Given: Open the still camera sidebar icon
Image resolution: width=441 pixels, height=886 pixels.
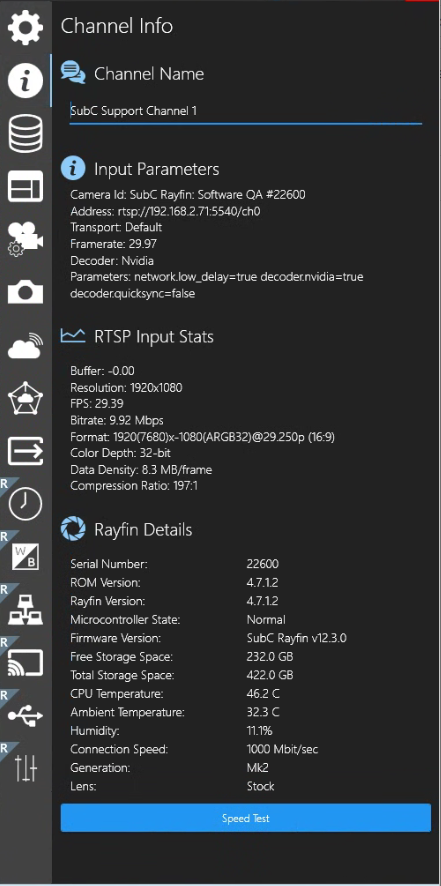Looking at the screenshot, I should [25, 292].
